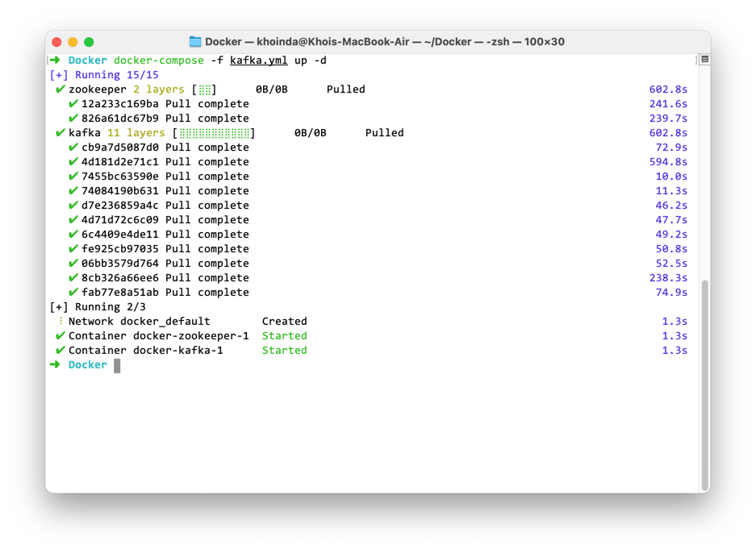Click the zookeeper layers progress bar
Screen dimensions: 756x553
(x=205, y=89)
